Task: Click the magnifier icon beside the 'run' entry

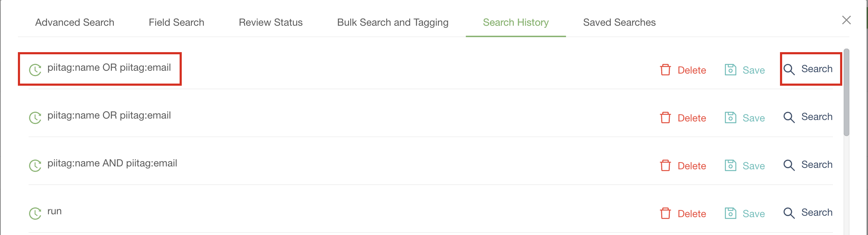Action: point(789,212)
